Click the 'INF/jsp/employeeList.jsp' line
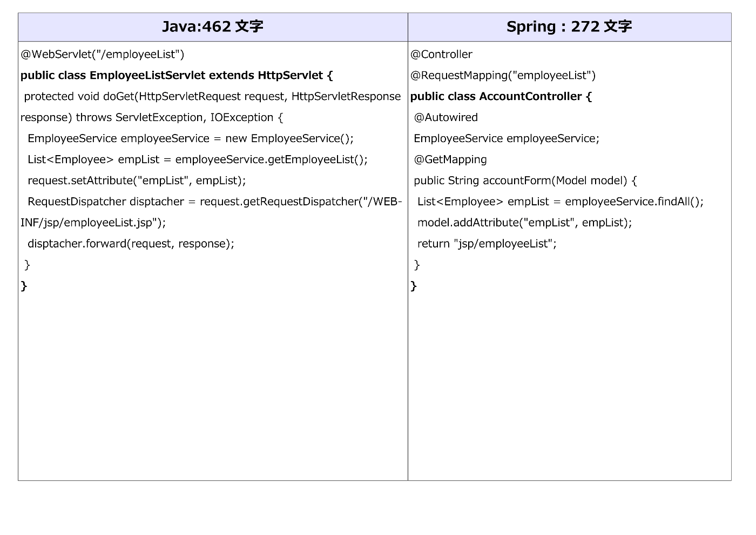Image resolution: width=756 pixels, height=535 pixels. (93, 223)
